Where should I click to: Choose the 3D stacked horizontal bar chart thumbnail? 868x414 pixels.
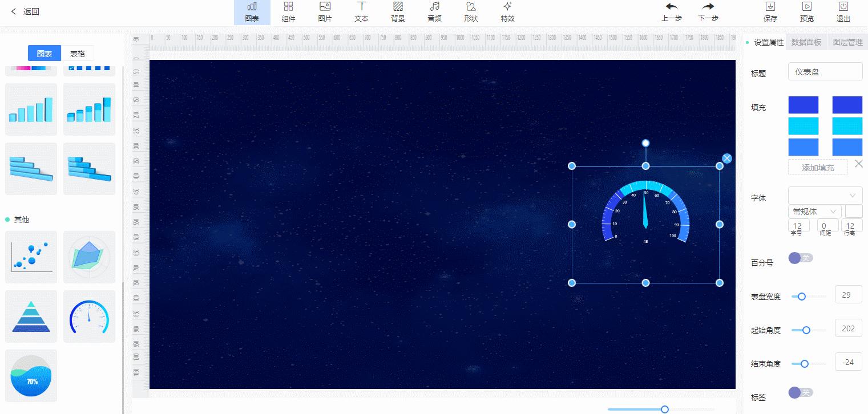pos(90,169)
